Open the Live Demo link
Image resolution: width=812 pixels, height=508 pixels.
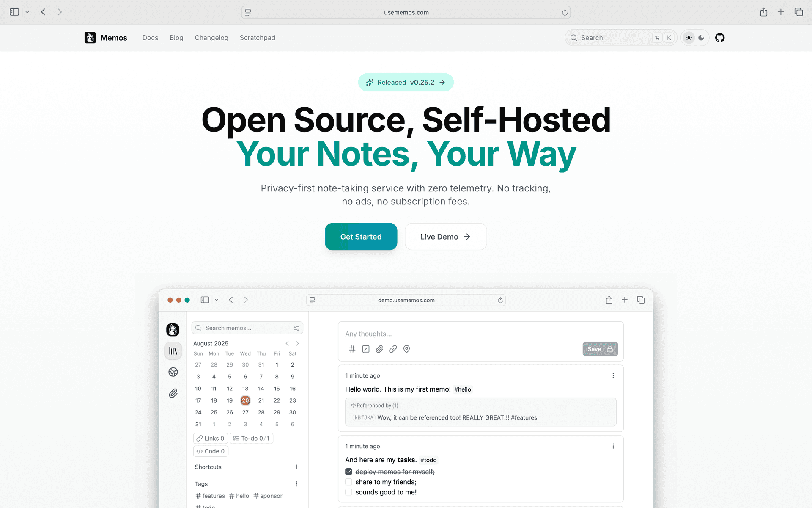(x=445, y=237)
